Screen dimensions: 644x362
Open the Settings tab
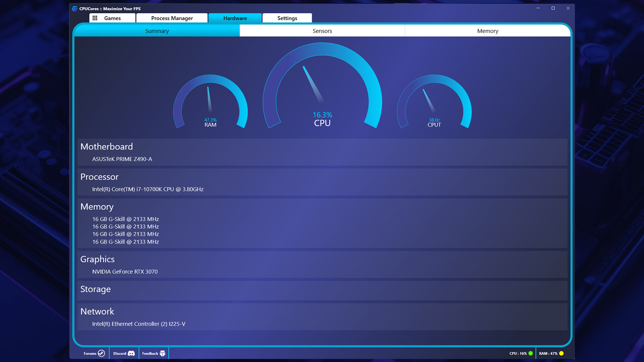coord(287,18)
